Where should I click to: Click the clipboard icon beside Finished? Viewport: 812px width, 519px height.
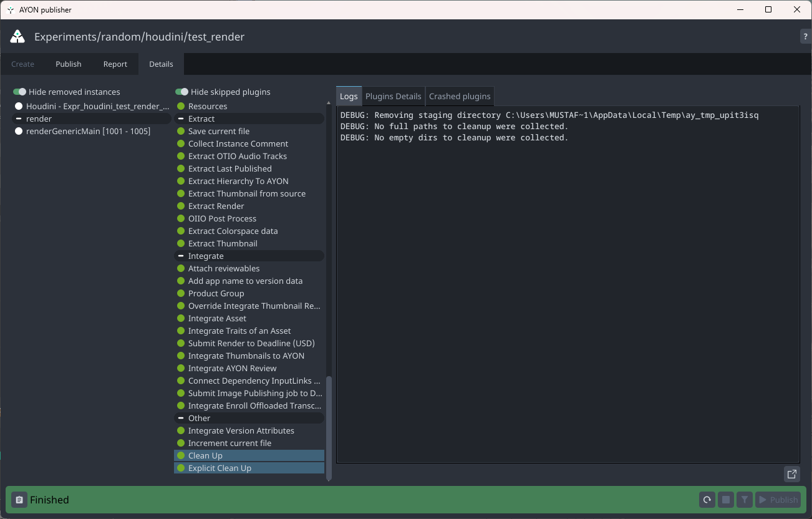(x=19, y=500)
